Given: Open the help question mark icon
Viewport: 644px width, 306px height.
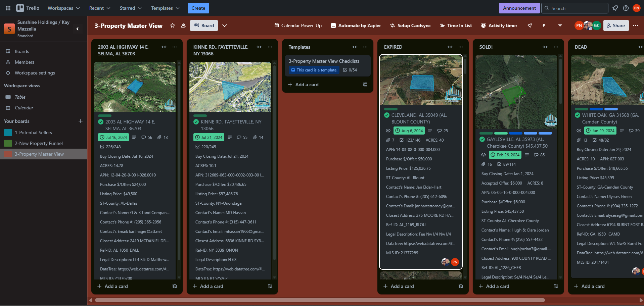Looking at the screenshot, I should coord(626,8).
